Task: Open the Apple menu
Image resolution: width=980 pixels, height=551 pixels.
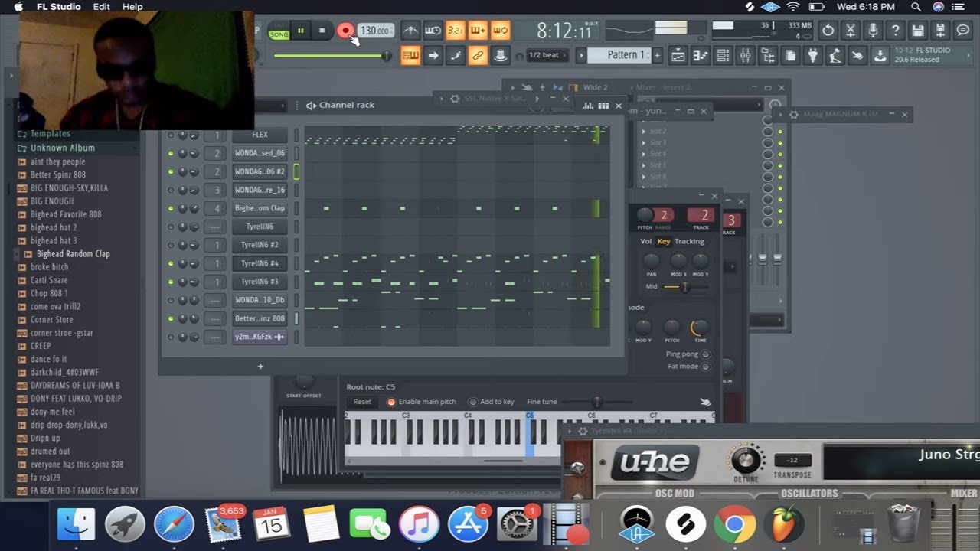Action: 18,7
